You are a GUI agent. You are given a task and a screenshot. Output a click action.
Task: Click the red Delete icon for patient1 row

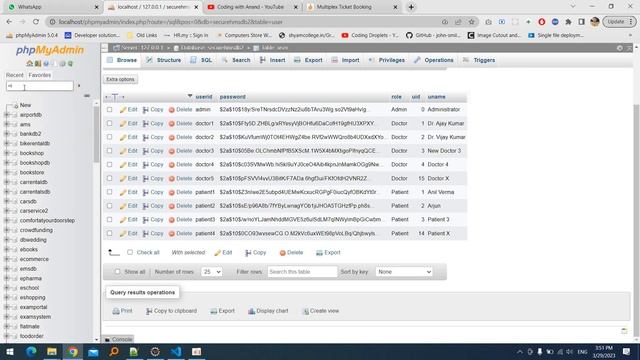pos(172,192)
